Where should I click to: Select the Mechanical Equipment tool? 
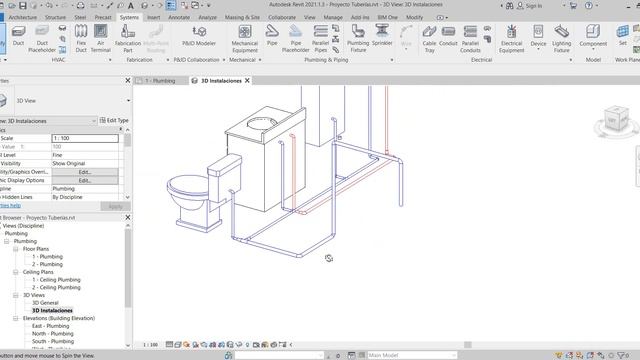click(244, 39)
